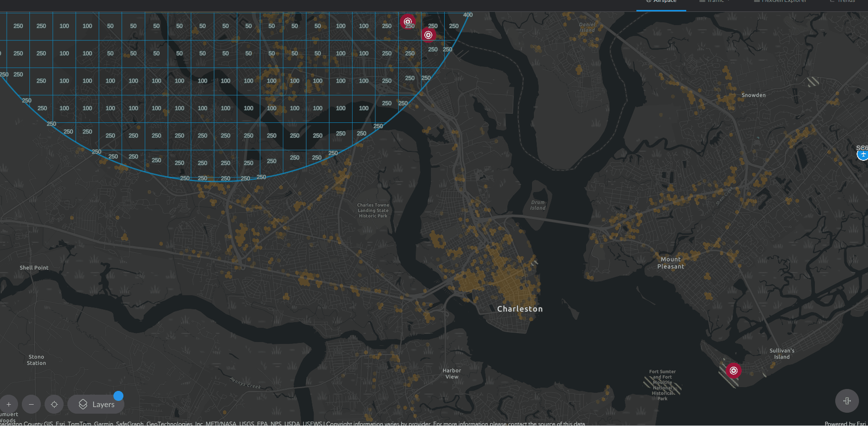Zoom out with the minus button
The height and width of the screenshot is (426, 868).
31,404
